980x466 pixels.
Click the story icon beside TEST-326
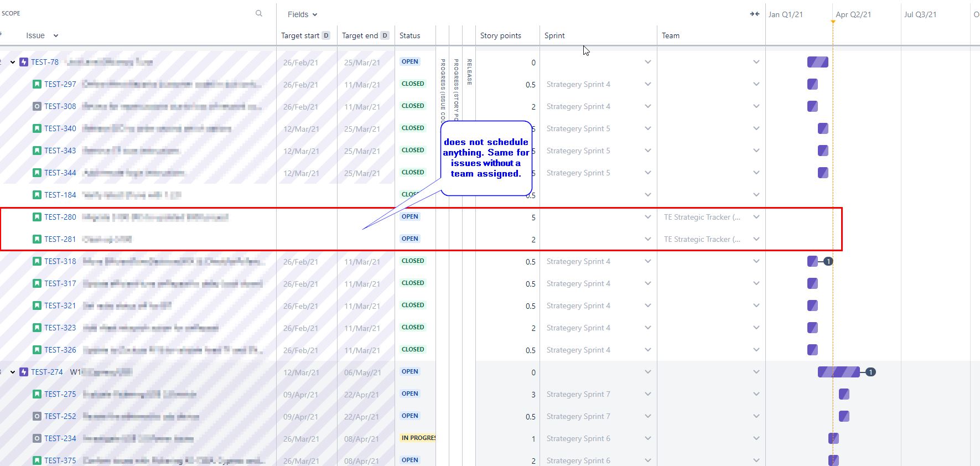pyautogui.click(x=37, y=350)
